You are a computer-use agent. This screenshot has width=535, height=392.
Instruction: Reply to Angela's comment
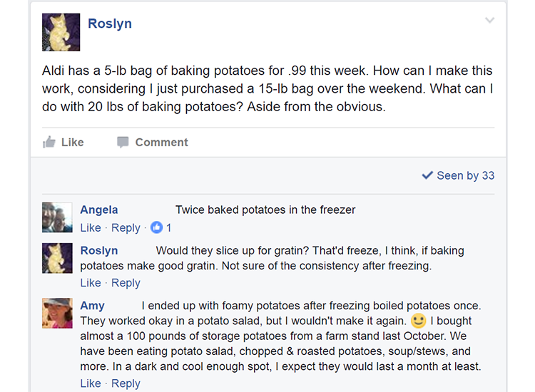126,228
